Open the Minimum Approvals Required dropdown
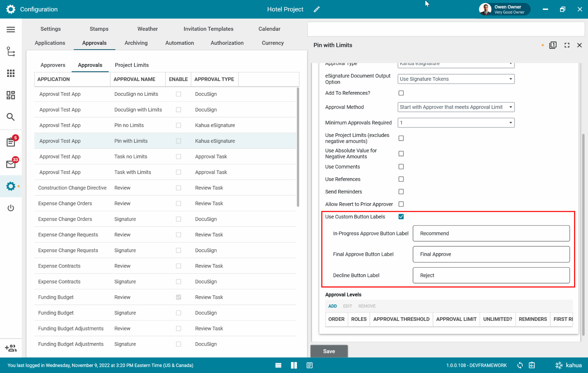This screenshot has width=588, height=373. 456,123
